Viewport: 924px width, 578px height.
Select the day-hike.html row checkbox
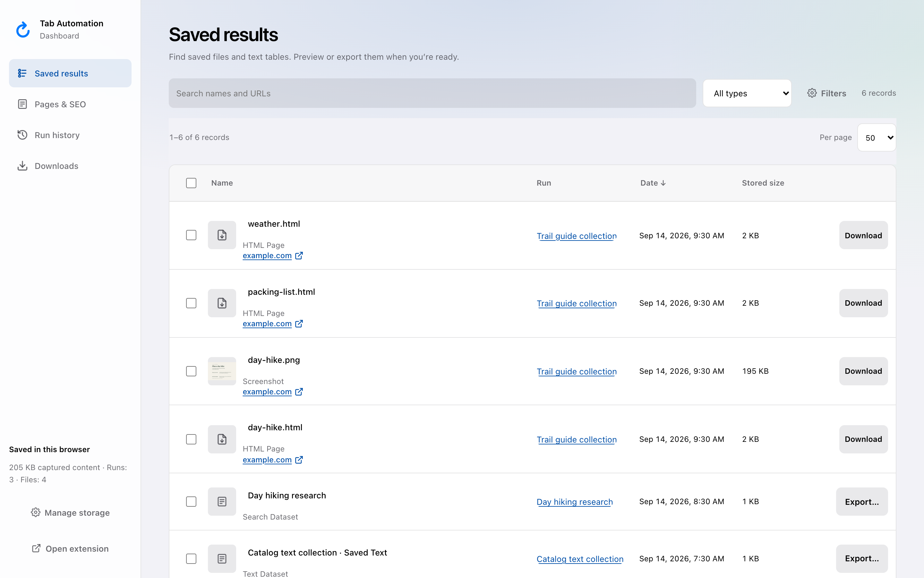click(x=191, y=439)
